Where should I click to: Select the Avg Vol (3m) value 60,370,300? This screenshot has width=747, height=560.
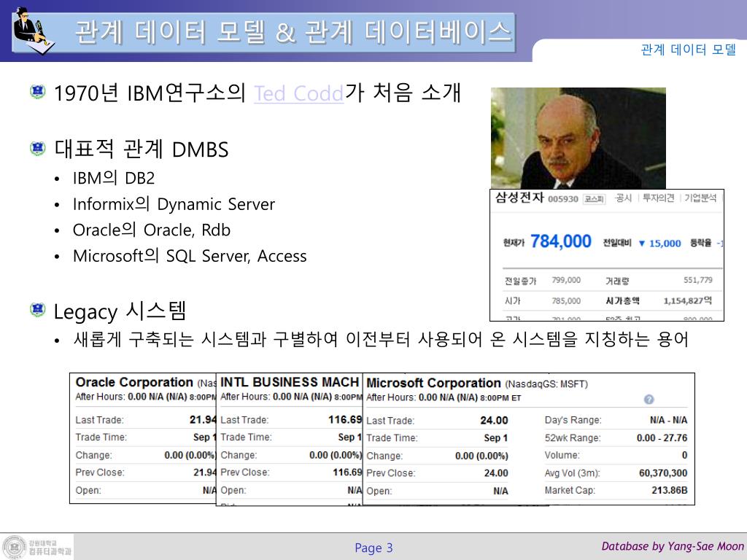tap(663, 472)
